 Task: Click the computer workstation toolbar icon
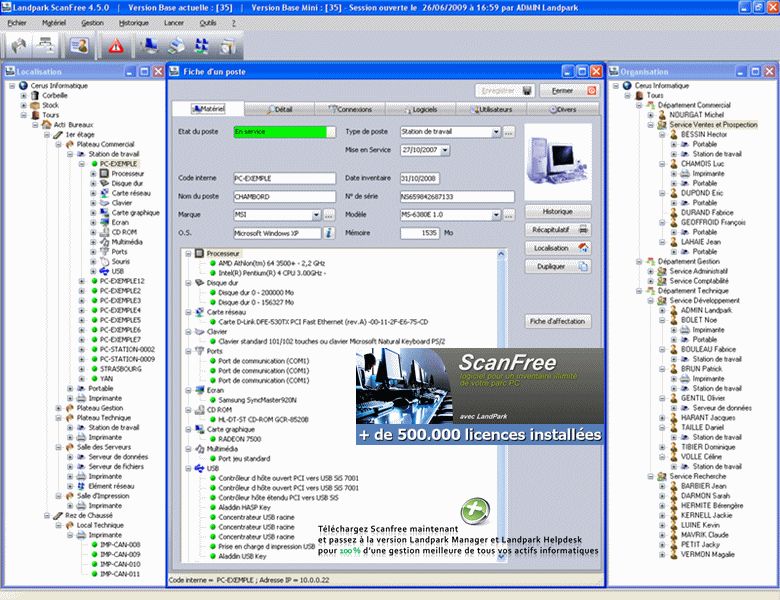pos(149,46)
